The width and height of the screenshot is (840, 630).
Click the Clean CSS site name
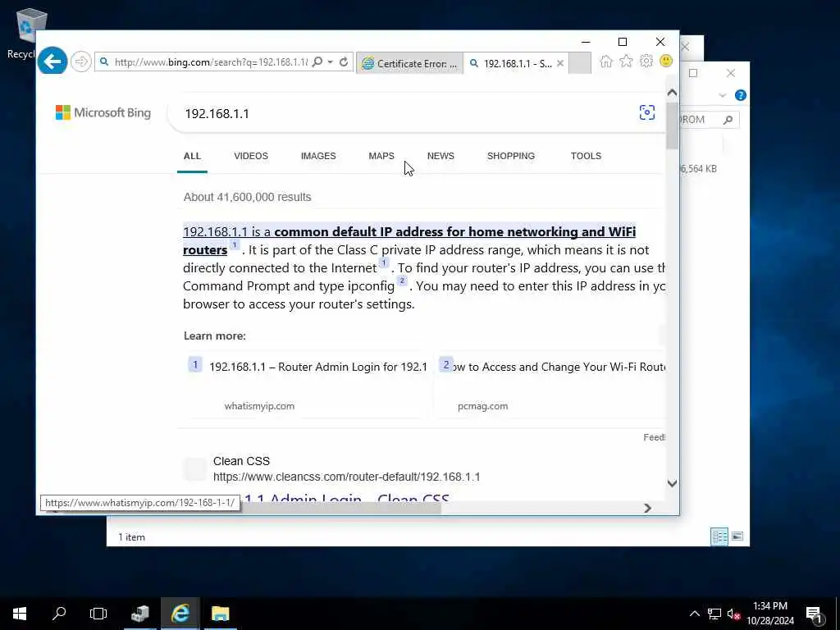click(x=242, y=461)
